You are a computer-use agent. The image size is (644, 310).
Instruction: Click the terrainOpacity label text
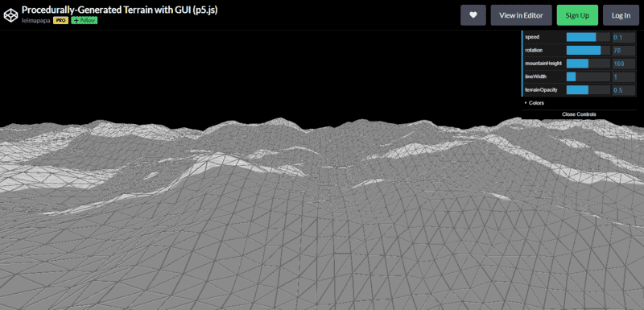[x=541, y=90]
